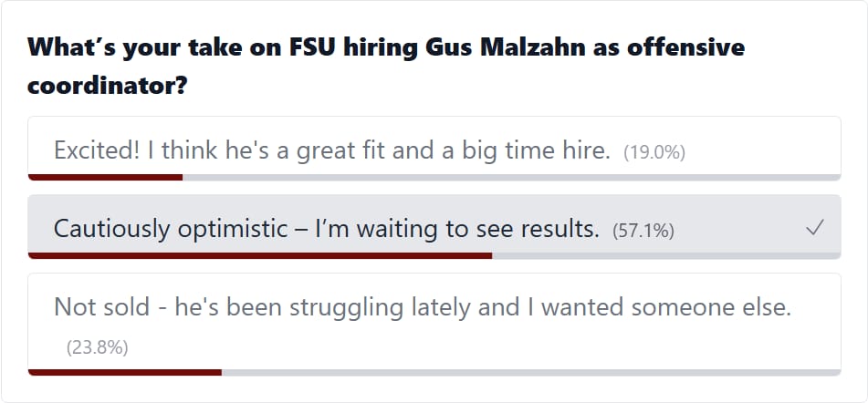Screen dimensions: 868x403
Task: Click the checkmark on the selected poll option
Action: pyautogui.click(x=814, y=230)
